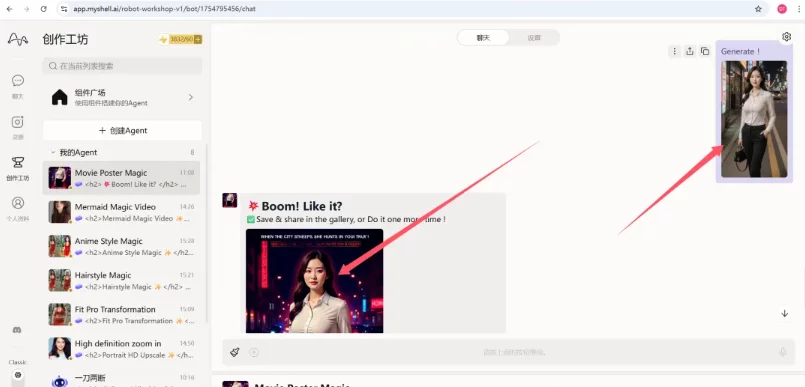Viewport: 805px width, 387px height.
Task: Click the Mermaid Magic Video list avatar
Action: click(x=60, y=212)
